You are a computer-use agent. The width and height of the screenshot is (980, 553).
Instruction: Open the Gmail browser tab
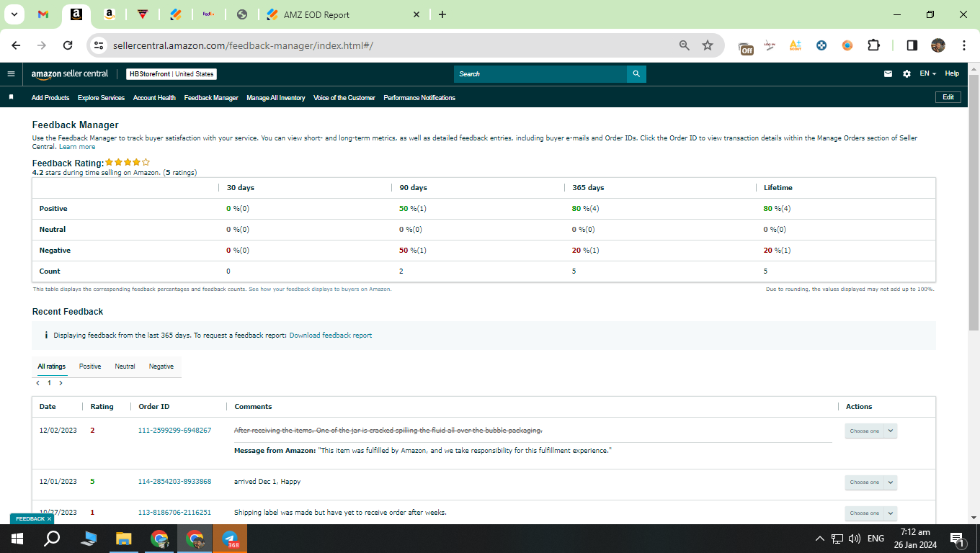tap(43, 14)
